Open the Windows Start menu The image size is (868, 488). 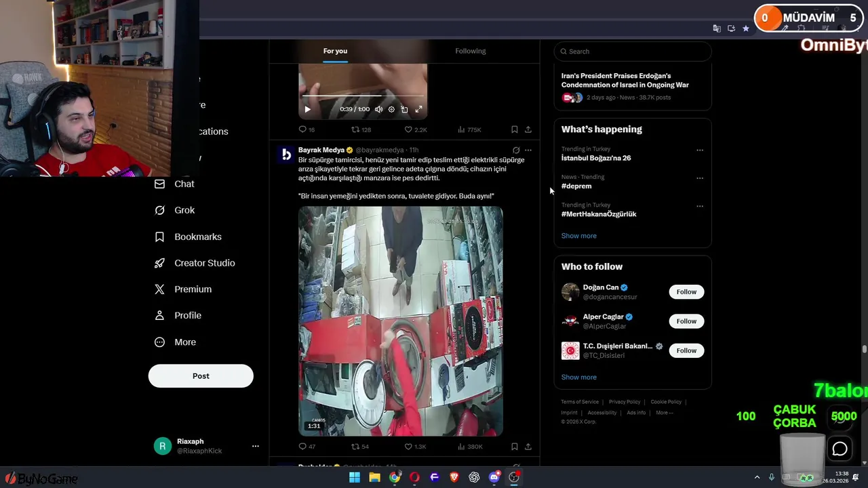(x=355, y=477)
